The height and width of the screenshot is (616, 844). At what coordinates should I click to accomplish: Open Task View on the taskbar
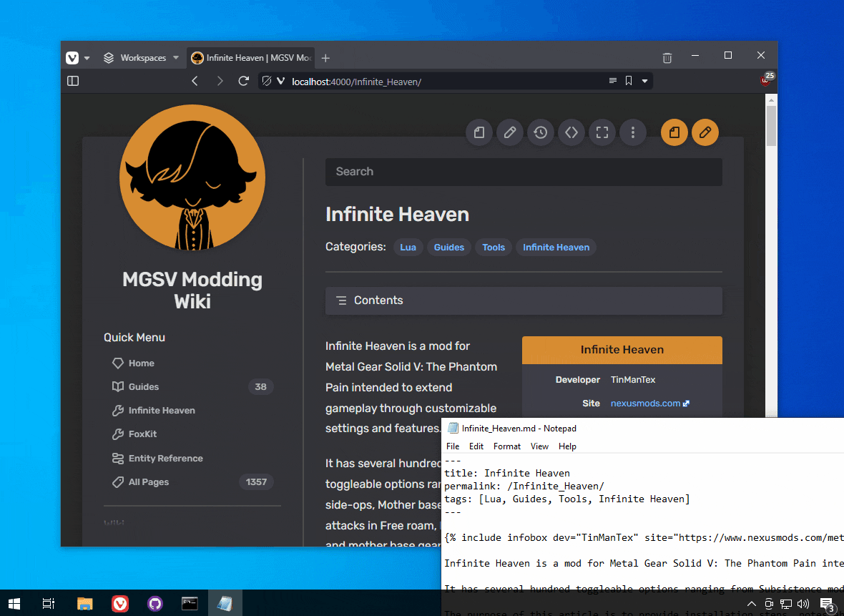tap(49, 604)
